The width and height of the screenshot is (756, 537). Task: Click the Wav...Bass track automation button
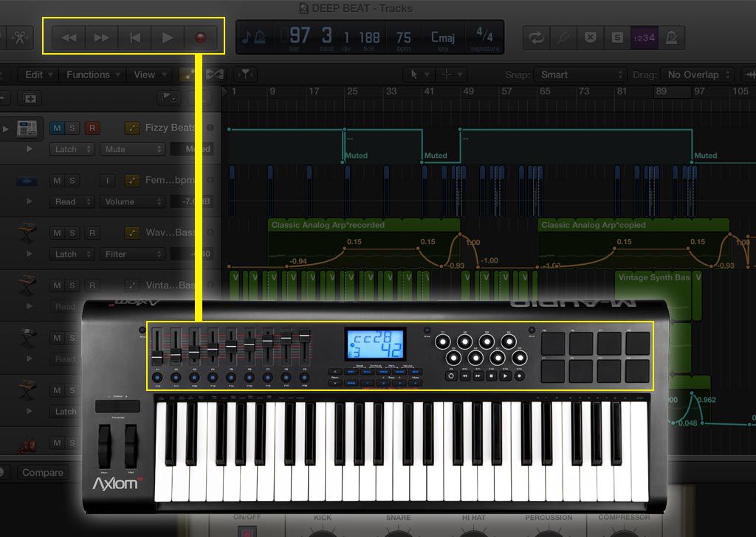point(132,233)
